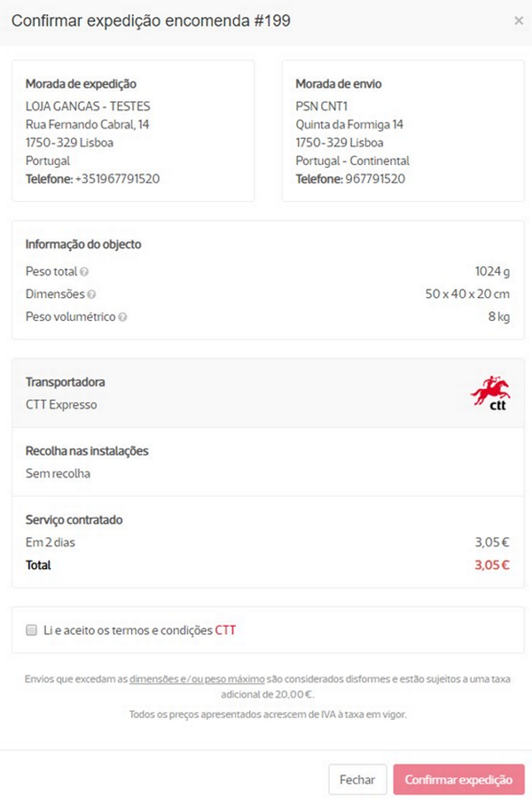Click the red Total amount 3,05 €
This screenshot has width=532, height=804.
click(491, 565)
